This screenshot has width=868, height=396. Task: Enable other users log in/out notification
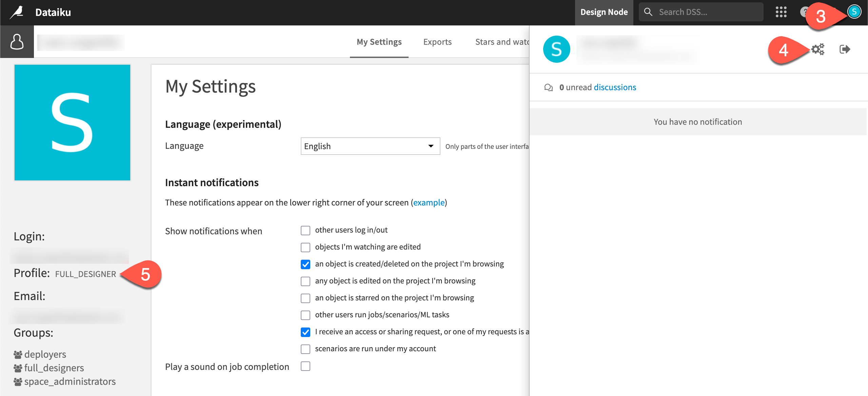pos(305,231)
